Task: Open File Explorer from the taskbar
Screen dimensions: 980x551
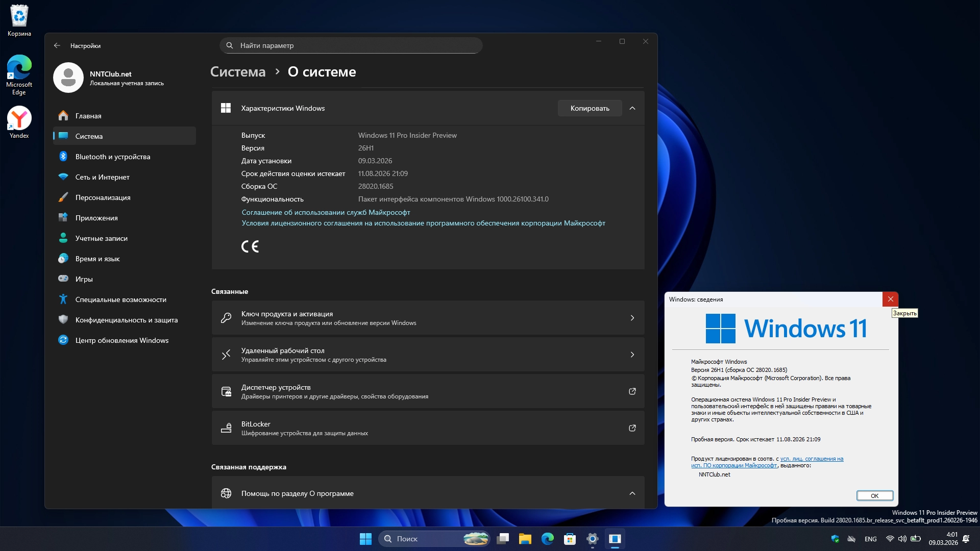Action: 525,539
